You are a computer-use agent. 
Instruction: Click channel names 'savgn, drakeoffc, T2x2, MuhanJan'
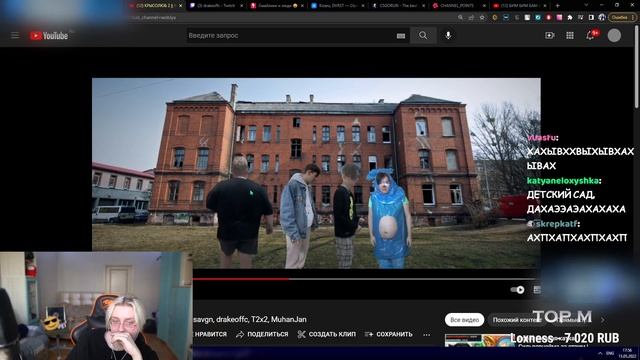click(x=250, y=319)
